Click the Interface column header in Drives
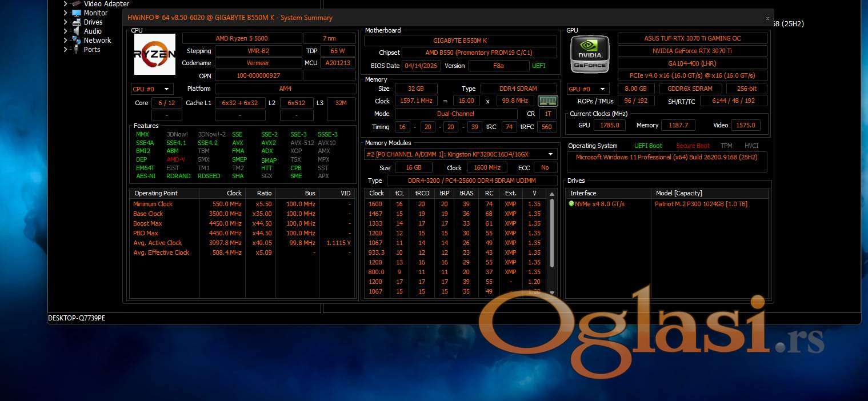Viewport: 868px width, 401px height. coord(608,193)
